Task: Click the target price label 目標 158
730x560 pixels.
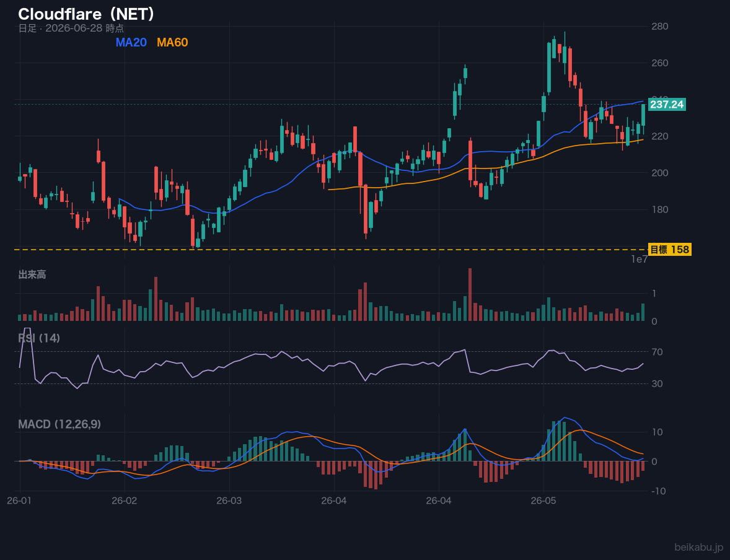Action: (669, 250)
